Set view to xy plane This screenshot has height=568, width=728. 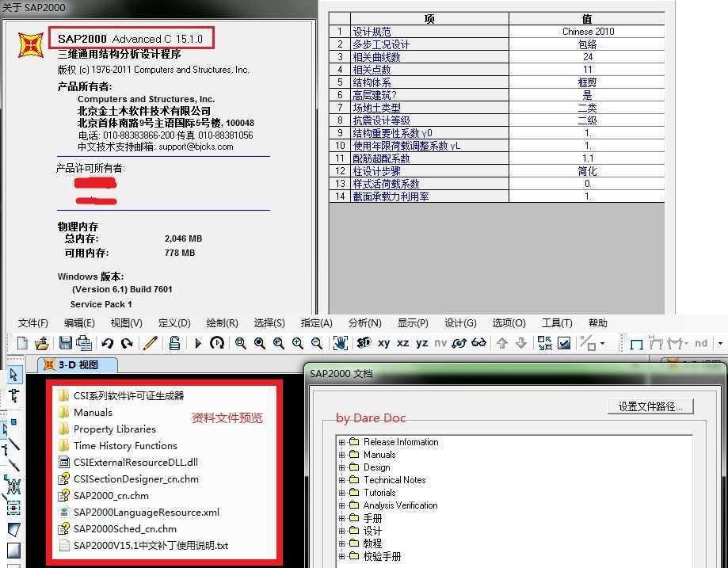[x=383, y=343]
